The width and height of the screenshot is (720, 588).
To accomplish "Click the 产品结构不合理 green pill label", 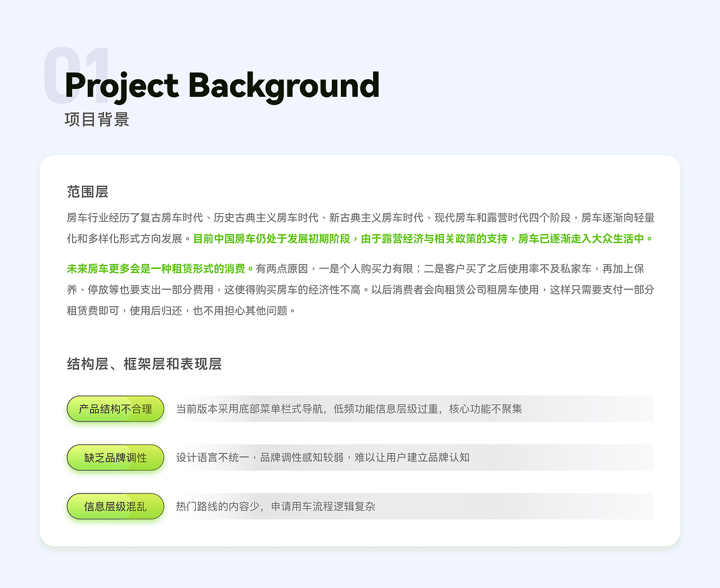I will pos(115,409).
